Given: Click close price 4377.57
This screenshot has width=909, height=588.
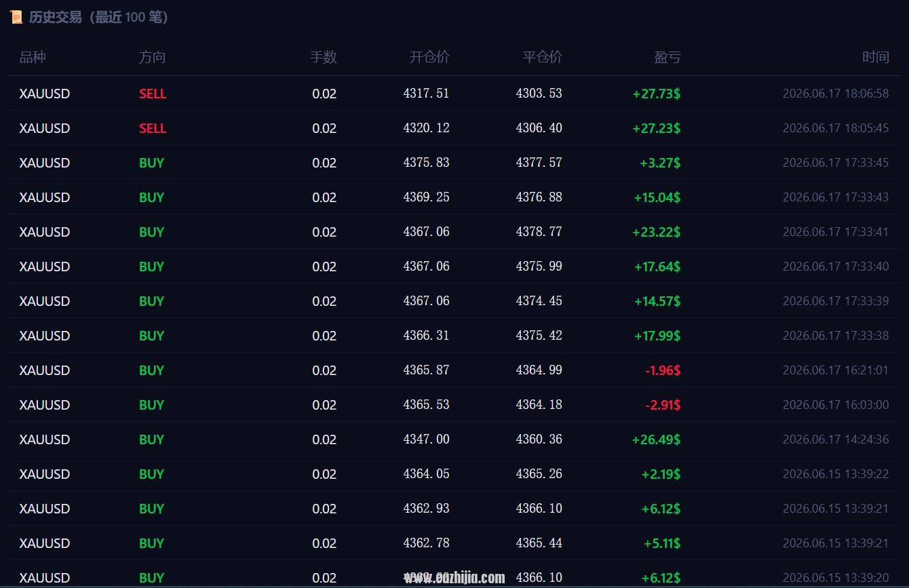Looking at the screenshot, I should click(539, 163).
